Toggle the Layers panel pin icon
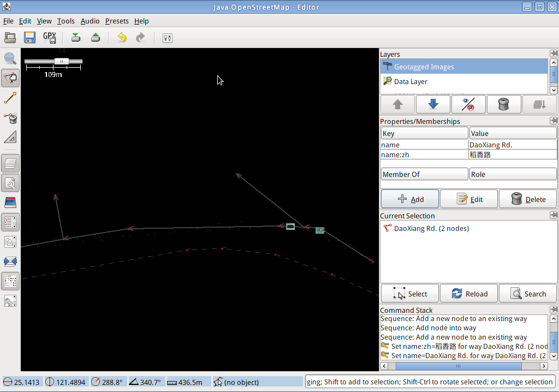Image resolution: width=559 pixels, height=392 pixels. (x=553, y=54)
